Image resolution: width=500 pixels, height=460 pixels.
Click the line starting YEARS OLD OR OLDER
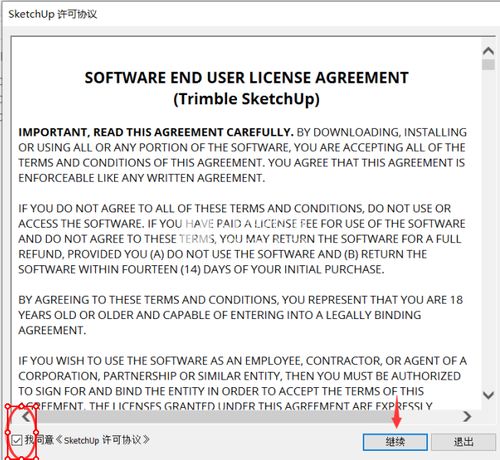pos(220,315)
